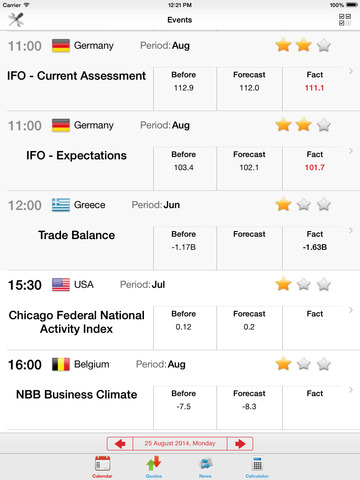Expand Trade Balance row chevron
The width and height of the screenshot is (360, 480).
tap(351, 230)
